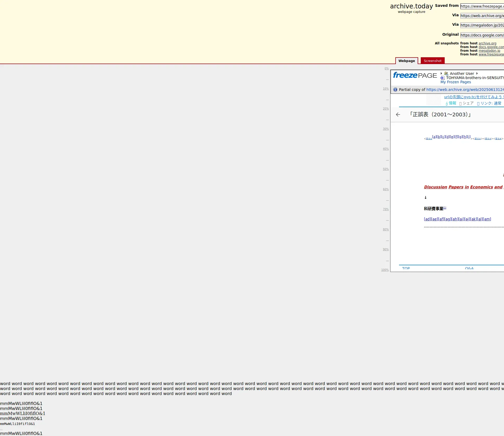This screenshot has height=436, width=504.
Task: Jump to 100% scroll position marker
Action: [x=385, y=270]
